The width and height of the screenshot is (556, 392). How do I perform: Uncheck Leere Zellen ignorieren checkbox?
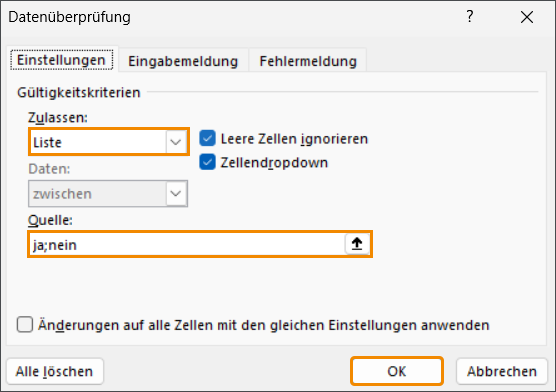[207, 138]
